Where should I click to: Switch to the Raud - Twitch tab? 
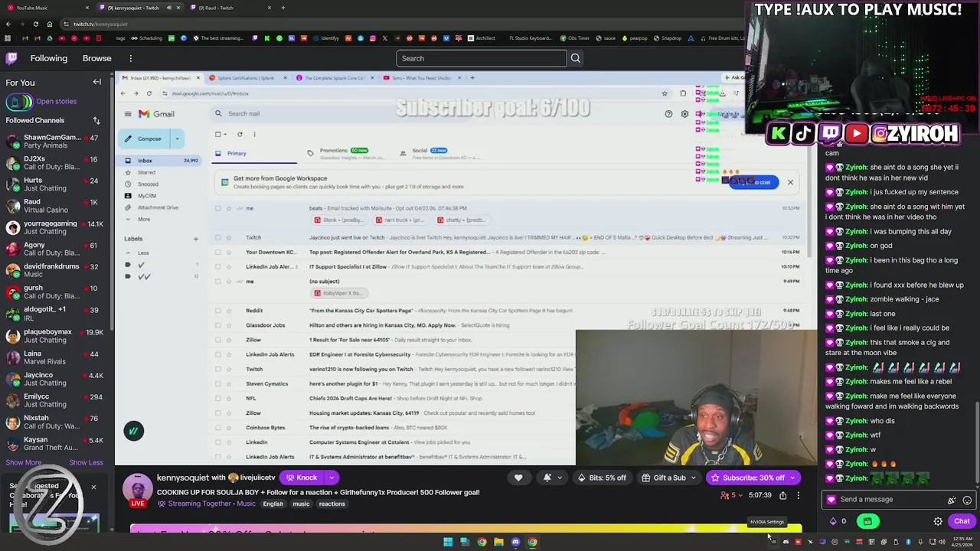(x=230, y=8)
